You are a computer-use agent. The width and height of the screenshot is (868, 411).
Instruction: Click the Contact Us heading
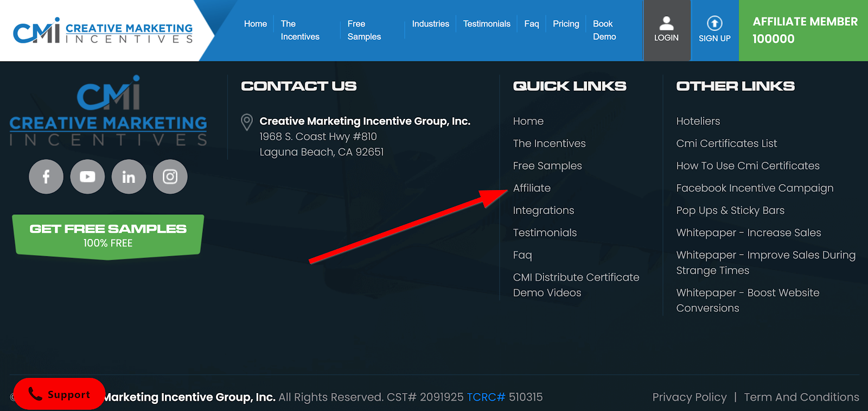[299, 86]
